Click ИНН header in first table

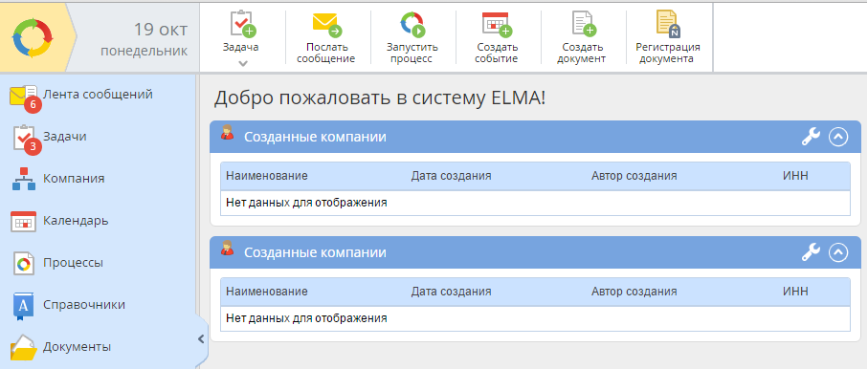click(795, 176)
